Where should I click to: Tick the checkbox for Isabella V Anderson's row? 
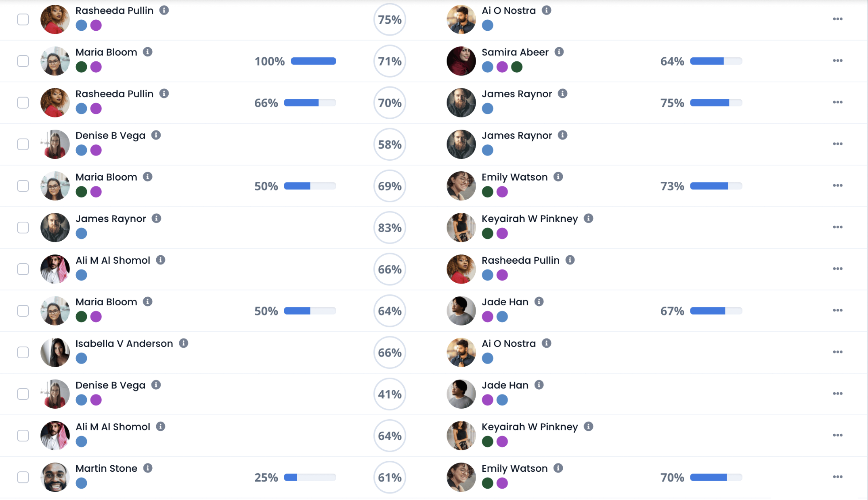tap(23, 352)
